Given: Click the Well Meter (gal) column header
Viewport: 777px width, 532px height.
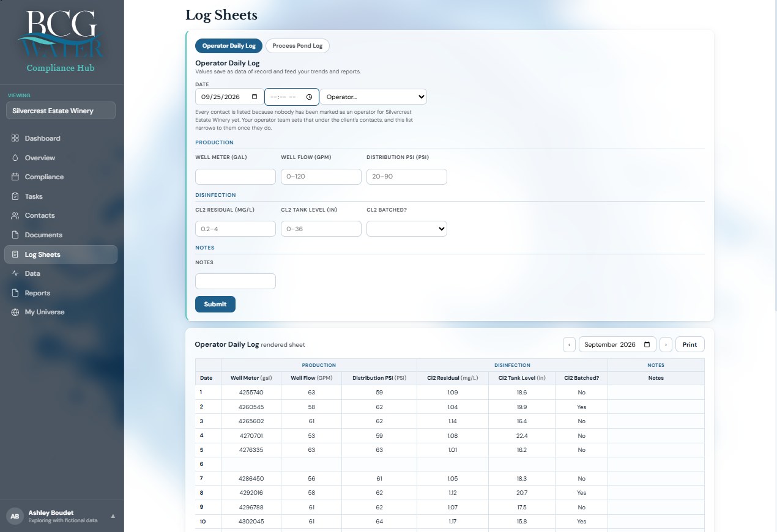Looking at the screenshot, I should [x=251, y=378].
